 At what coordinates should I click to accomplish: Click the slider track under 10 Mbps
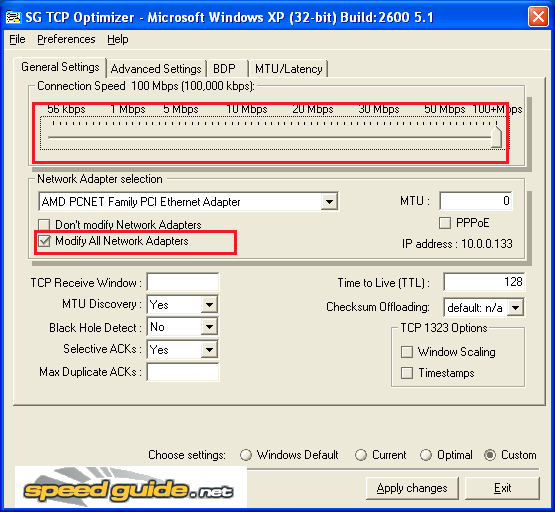pos(247,137)
